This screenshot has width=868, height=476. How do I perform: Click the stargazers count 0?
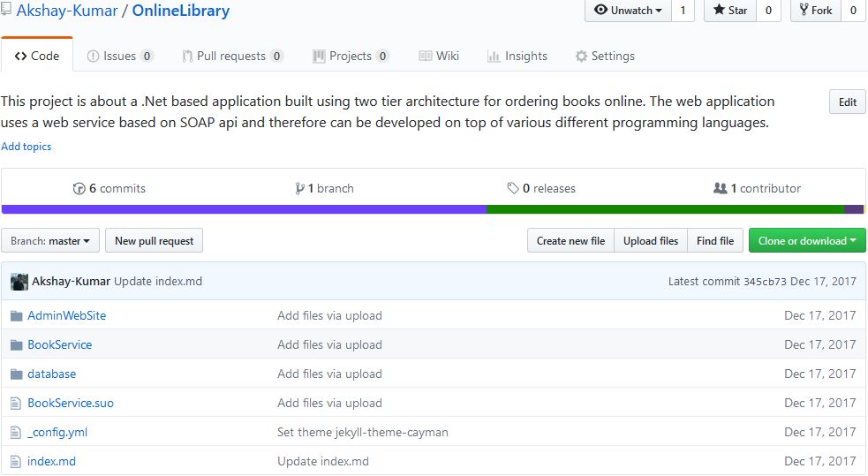768,10
